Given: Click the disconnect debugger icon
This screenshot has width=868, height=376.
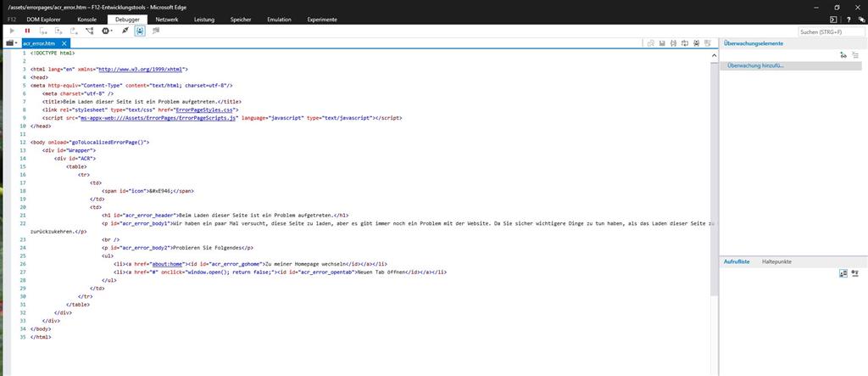Looking at the screenshot, I should click(125, 31).
